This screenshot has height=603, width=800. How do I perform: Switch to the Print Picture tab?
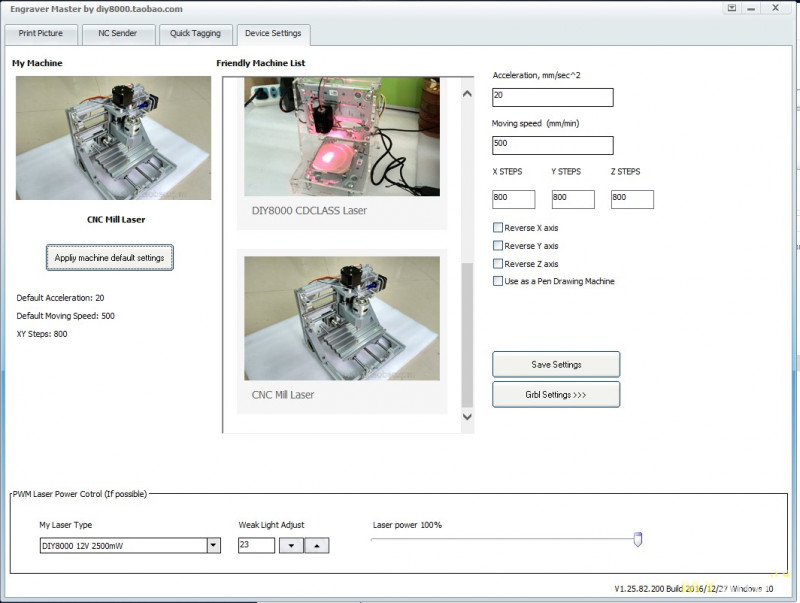[41, 34]
